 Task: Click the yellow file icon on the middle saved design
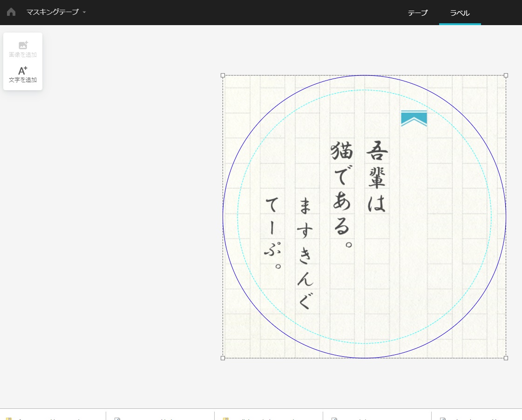(226, 419)
